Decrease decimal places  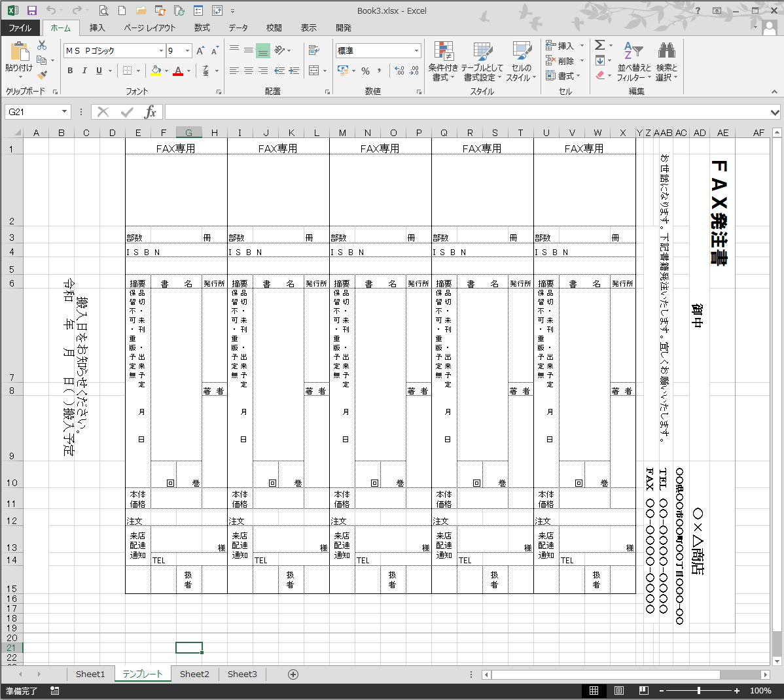click(x=414, y=71)
